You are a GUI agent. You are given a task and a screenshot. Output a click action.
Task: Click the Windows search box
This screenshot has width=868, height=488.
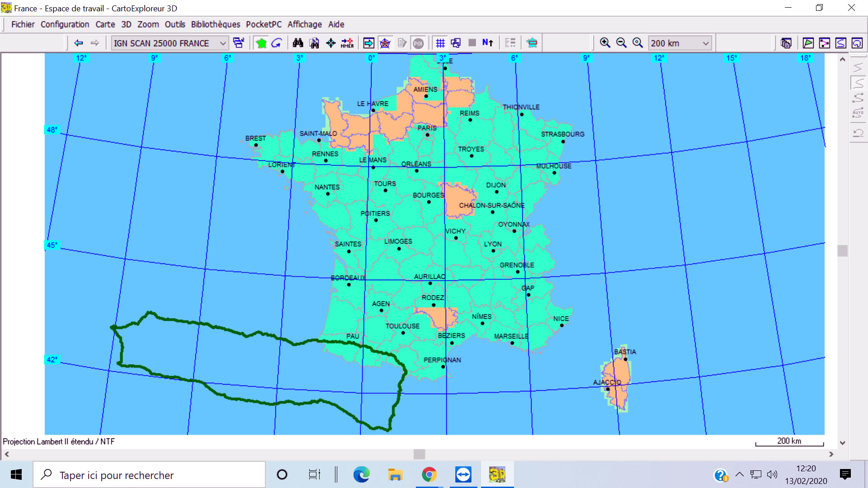click(149, 475)
